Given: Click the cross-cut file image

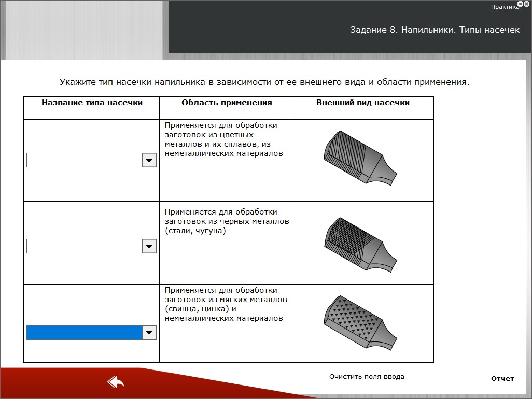Looking at the screenshot, I should (359, 241).
